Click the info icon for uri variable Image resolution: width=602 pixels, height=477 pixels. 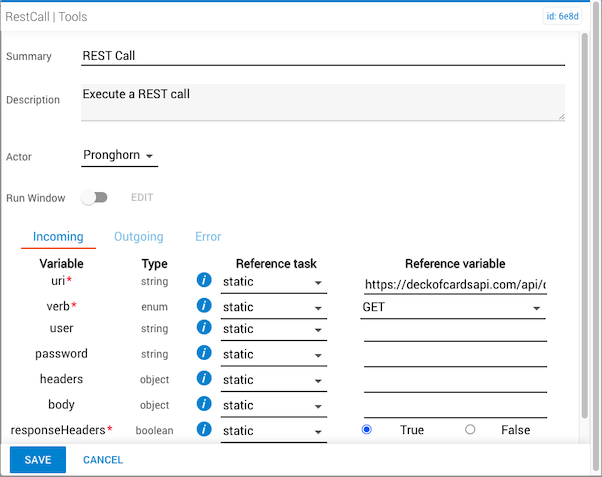pyautogui.click(x=204, y=282)
